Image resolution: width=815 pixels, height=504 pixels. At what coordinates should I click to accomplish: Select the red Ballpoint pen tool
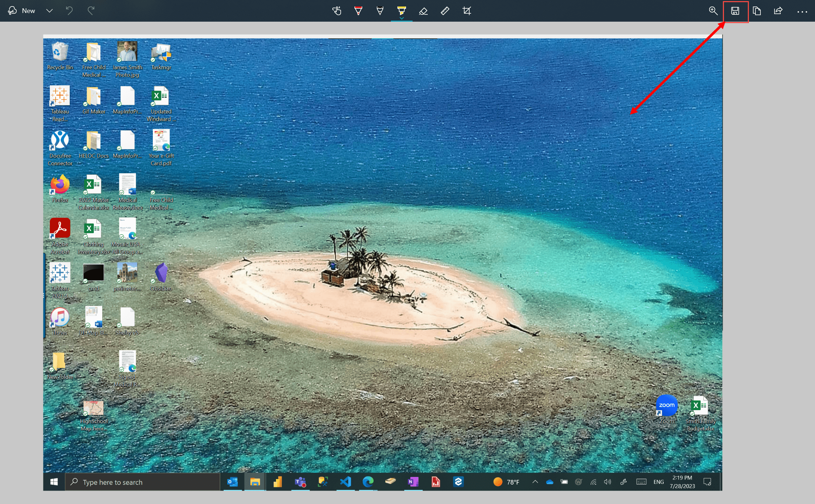coord(358,11)
